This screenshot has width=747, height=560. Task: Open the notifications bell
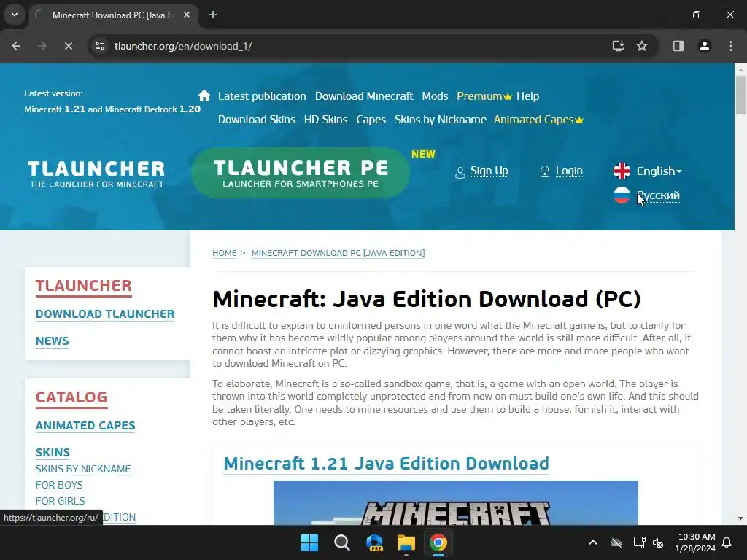tap(727, 542)
